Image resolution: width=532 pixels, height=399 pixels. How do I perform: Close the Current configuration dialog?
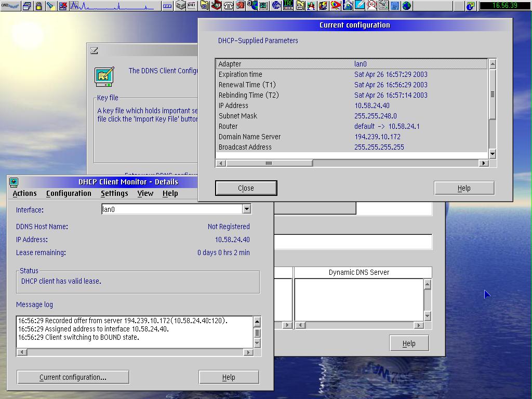(246, 188)
